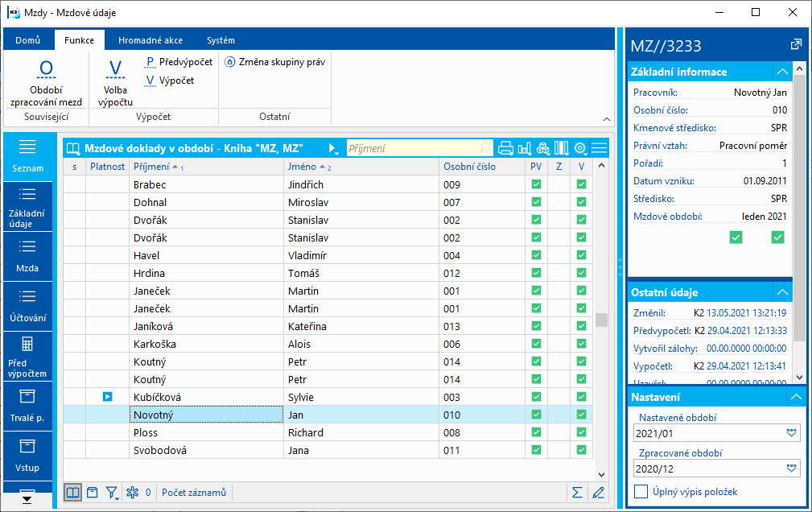This screenshot has width=812, height=512.
Task: Open Základní údaje sidebar page
Action: [27, 207]
